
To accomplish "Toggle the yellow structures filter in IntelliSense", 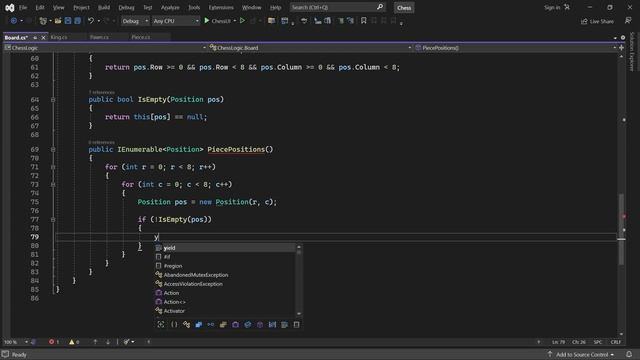I will click(x=223, y=324).
